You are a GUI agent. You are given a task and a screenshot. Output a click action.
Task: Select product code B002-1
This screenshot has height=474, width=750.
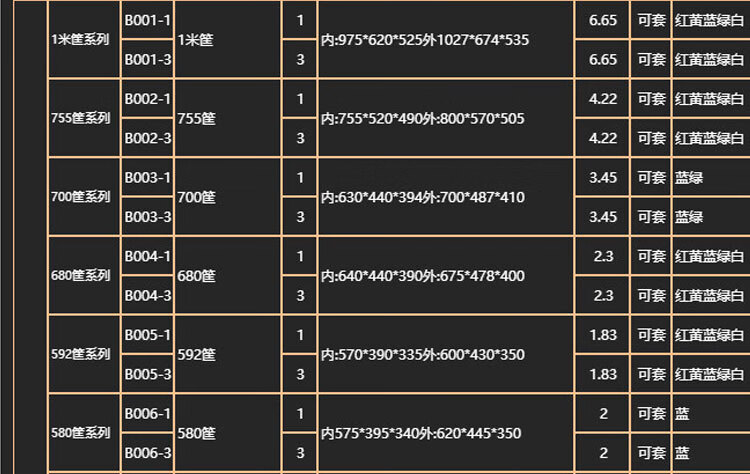(x=147, y=98)
